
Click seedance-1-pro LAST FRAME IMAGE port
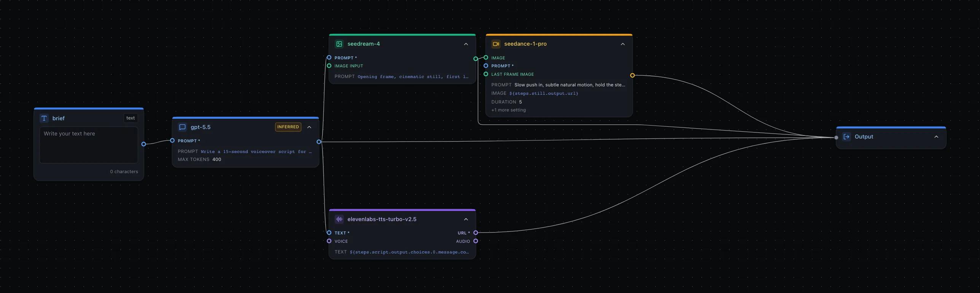486,74
